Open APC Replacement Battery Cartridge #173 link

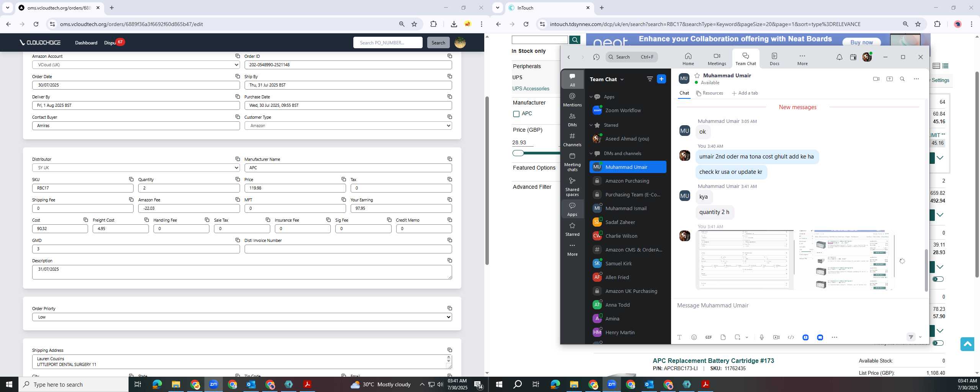713,361
